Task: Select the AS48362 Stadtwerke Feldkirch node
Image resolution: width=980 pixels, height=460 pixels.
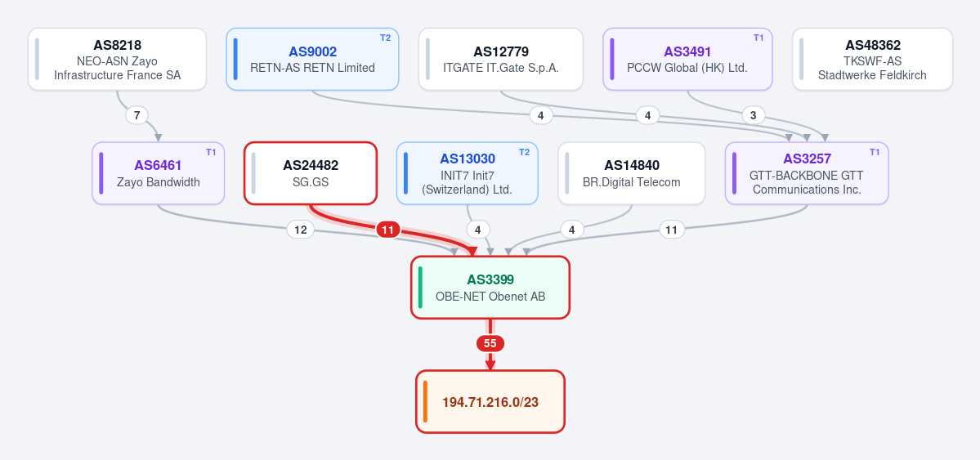Action: click(872, 60)
